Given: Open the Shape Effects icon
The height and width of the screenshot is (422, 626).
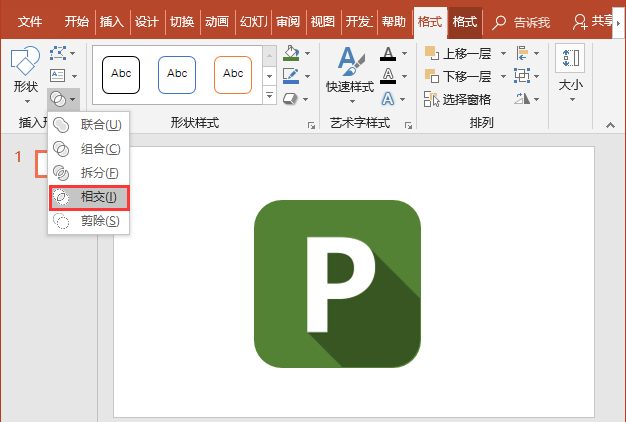Looking at the screenshot, I should 291,99.
